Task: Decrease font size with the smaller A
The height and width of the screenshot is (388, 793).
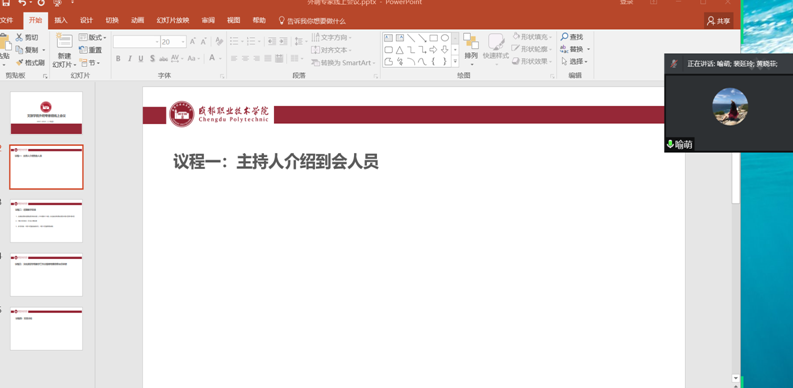Action: 204,41
